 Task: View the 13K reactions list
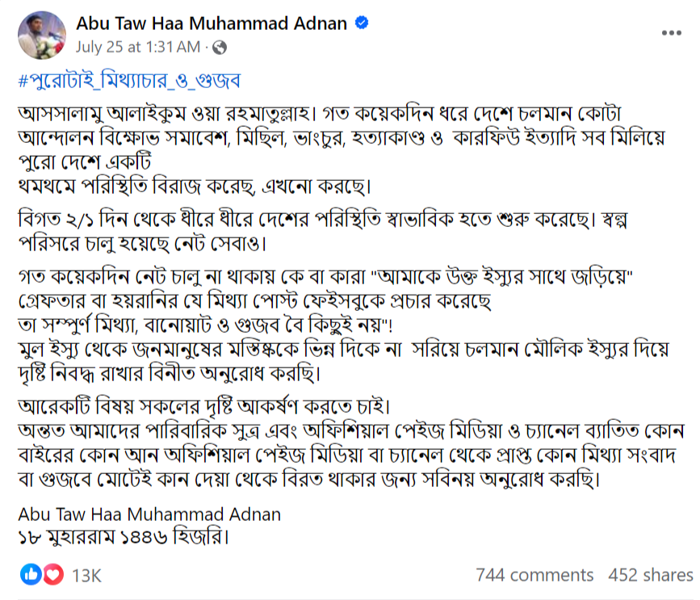coord(86,576)
